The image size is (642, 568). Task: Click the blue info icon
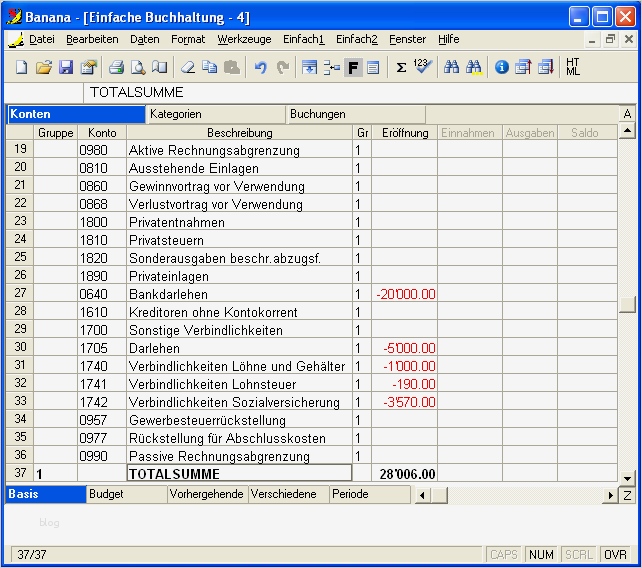coord(501,67)
